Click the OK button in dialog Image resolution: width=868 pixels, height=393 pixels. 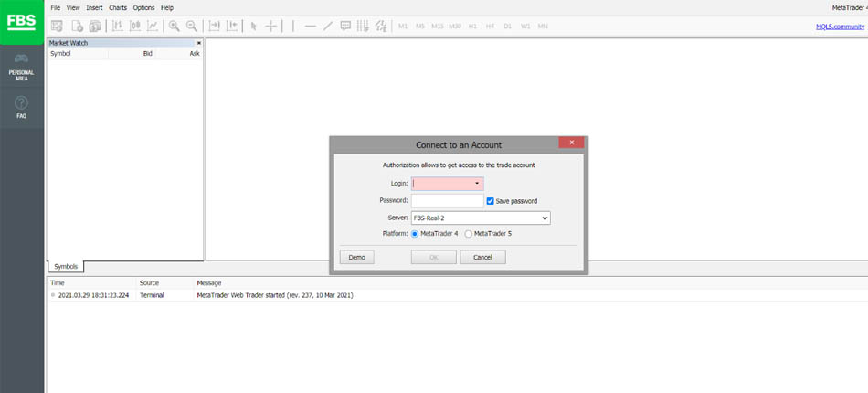click(x=433, y=258)
